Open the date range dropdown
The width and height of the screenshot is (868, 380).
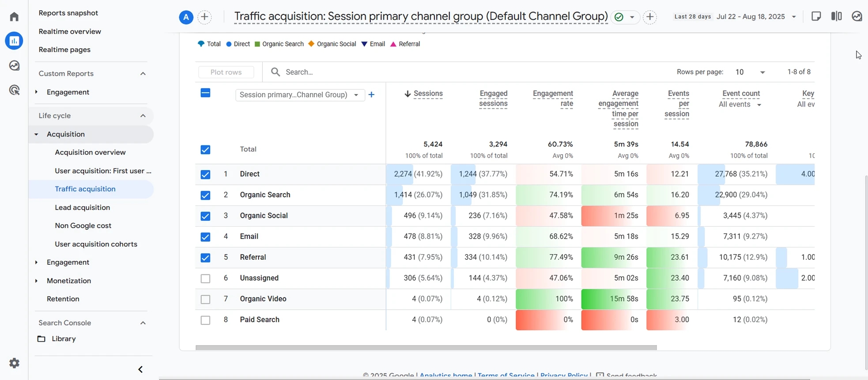tap(757, 17)
